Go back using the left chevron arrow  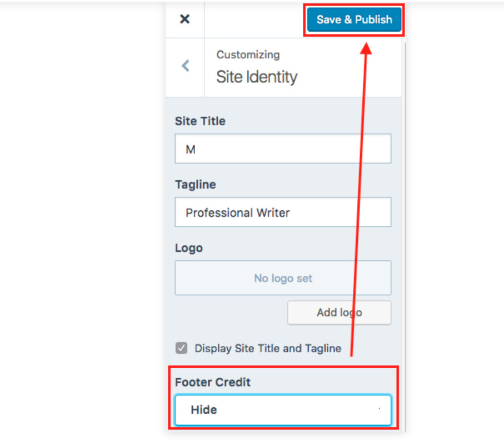coord(186,66)
